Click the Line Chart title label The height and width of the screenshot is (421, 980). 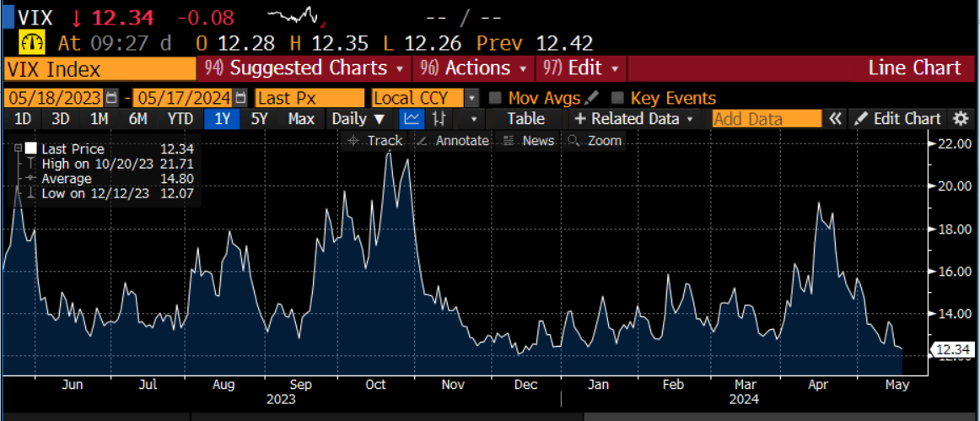tap(914, 67)
